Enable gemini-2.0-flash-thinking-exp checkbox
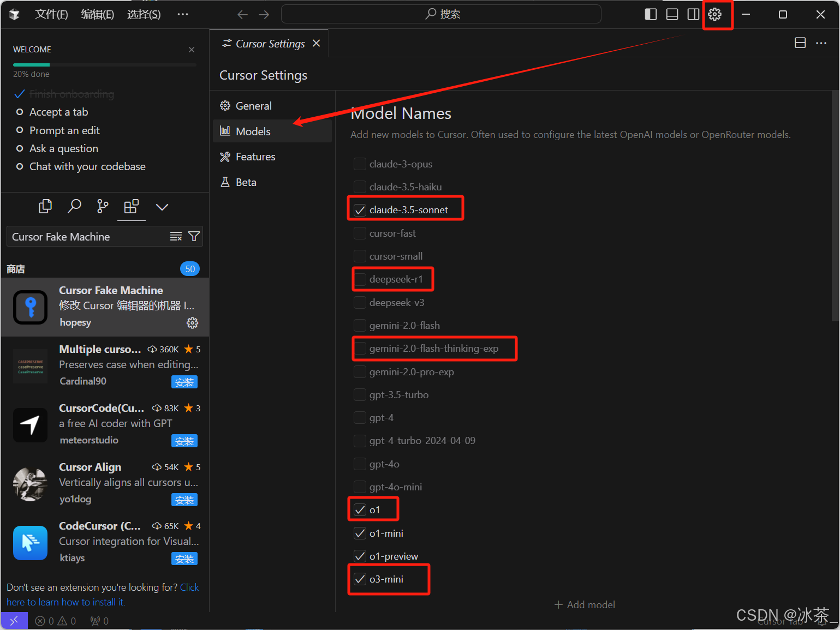Image resolution: width=840 pixels, height=630 pixels. coord(360,348)
